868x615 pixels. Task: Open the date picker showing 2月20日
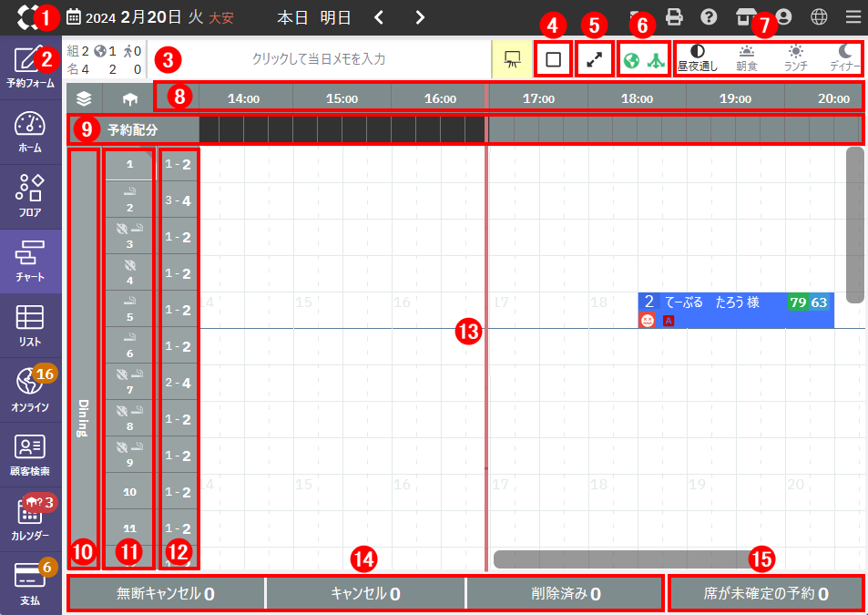click(137, 17)
